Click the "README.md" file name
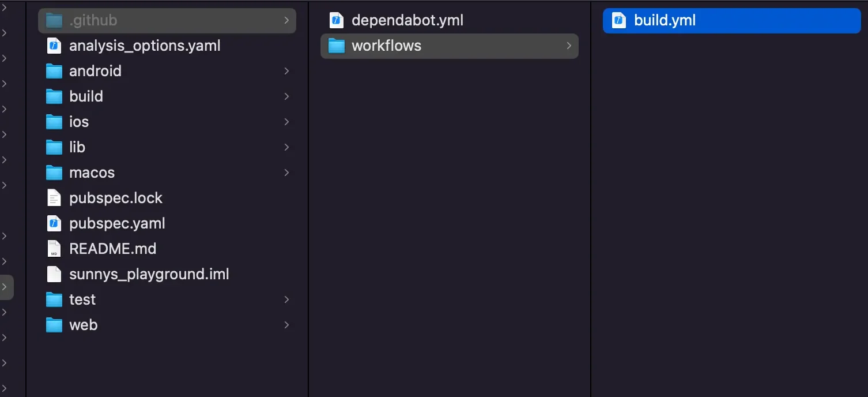 click(x=112, y=249)
